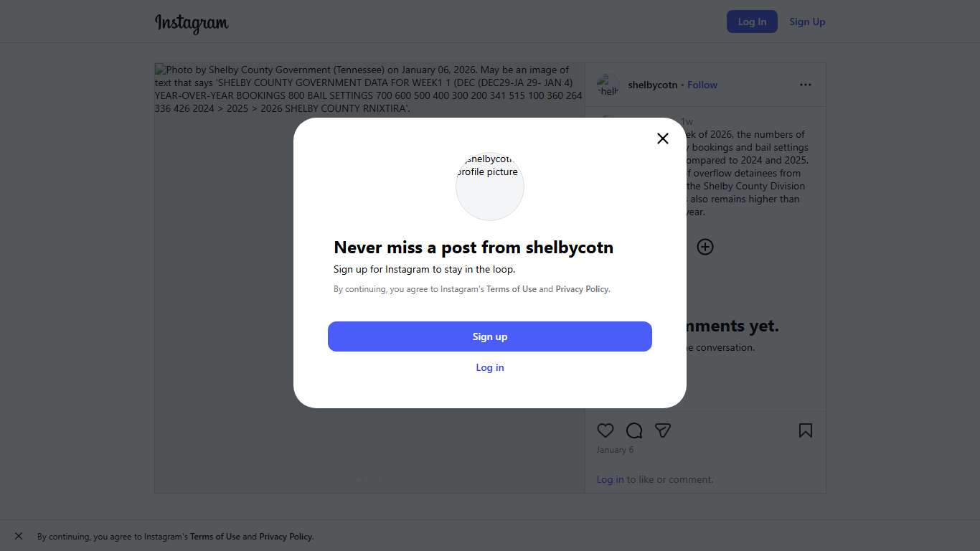Click Log in link below Sign up button
This screenshot has height=551, width=980.
tap(490, 367)
